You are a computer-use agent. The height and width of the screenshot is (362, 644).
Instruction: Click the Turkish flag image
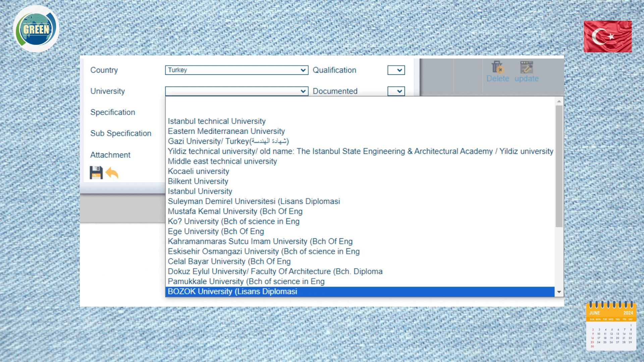point(607,37)
